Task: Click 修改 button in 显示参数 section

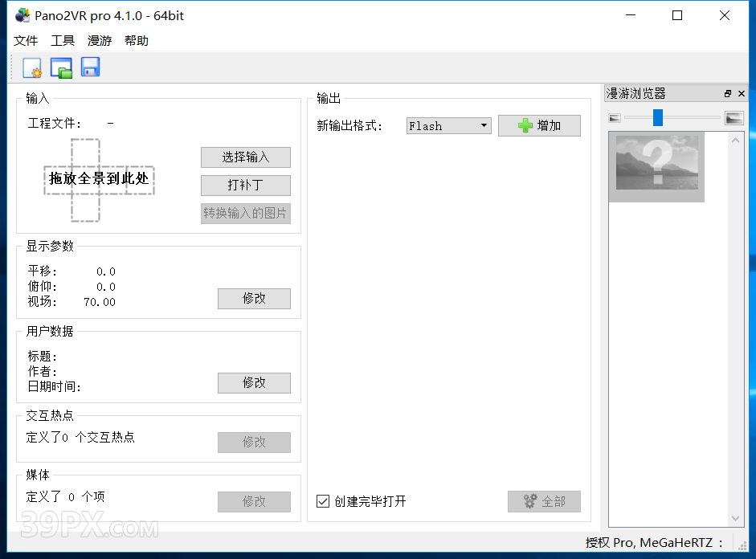Action: point(254,299)
